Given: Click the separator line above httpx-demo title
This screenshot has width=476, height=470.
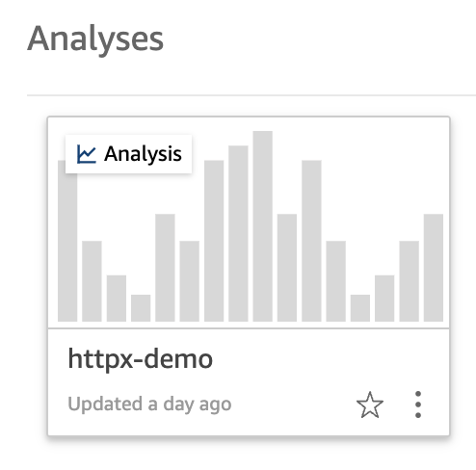Looking at the screenshot, I should click(249, 328).
